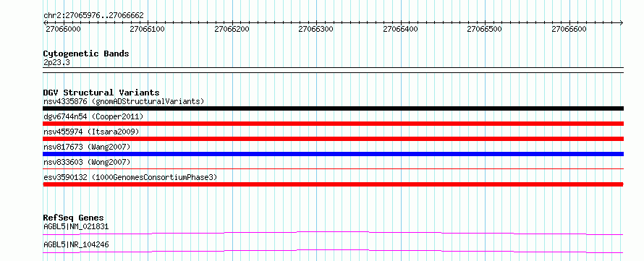Screen dimensions: 644x261
Task: Click the nsv455974 (Itsara2009) label
Action: click(x=91, y=132)
